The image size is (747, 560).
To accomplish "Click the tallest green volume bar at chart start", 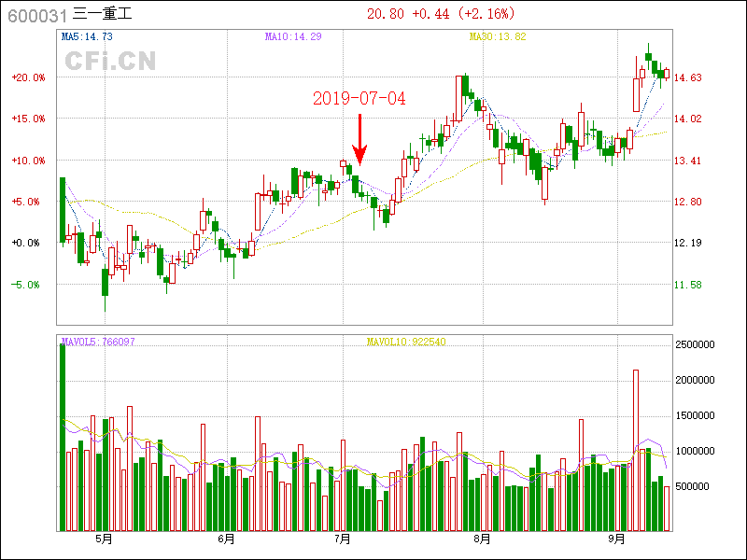I will coord(63,437).
